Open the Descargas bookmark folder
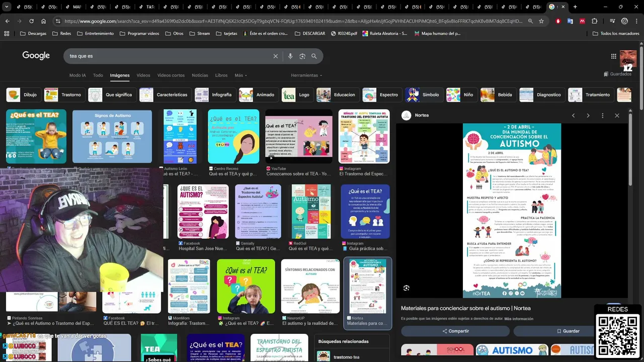The width and height of the screenshot is (644, 362). [33, 34]
